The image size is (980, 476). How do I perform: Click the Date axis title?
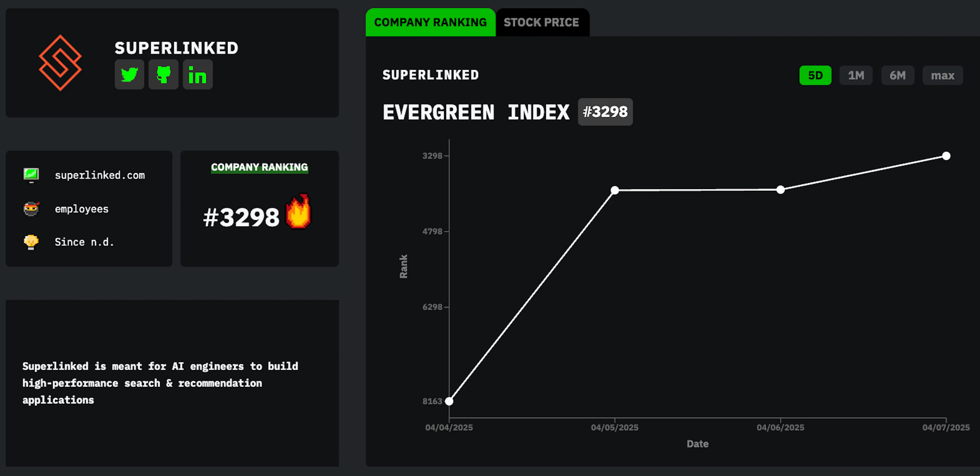click(698, 444)
